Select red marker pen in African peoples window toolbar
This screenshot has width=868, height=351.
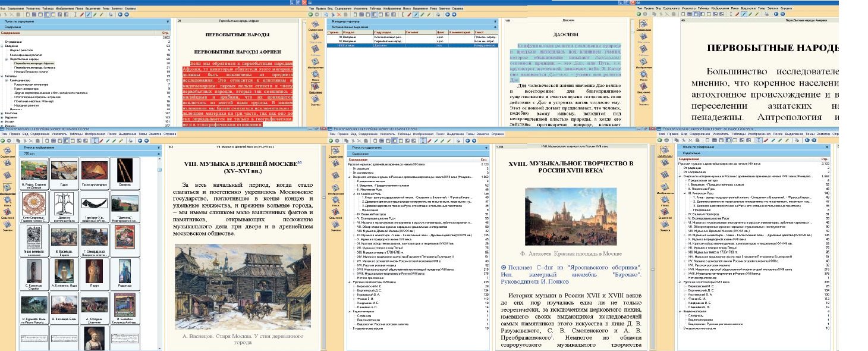tap(81, 14)
